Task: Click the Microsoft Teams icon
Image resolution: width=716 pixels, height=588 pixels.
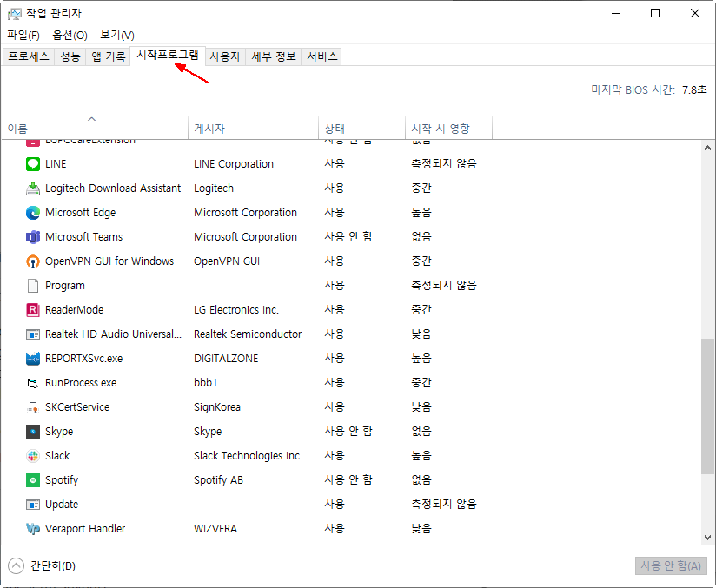Action: (x=33, y=237)
